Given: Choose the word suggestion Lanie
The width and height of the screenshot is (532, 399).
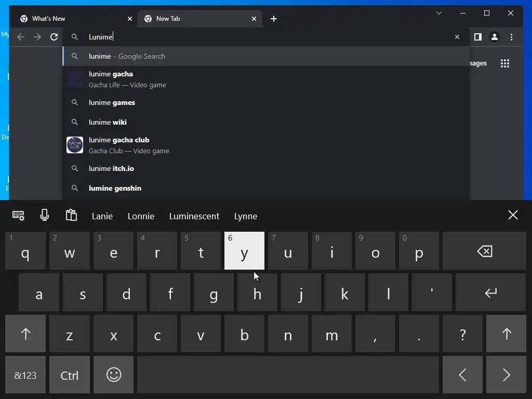Looking at the screenshot, I should [x=102, y=216].
